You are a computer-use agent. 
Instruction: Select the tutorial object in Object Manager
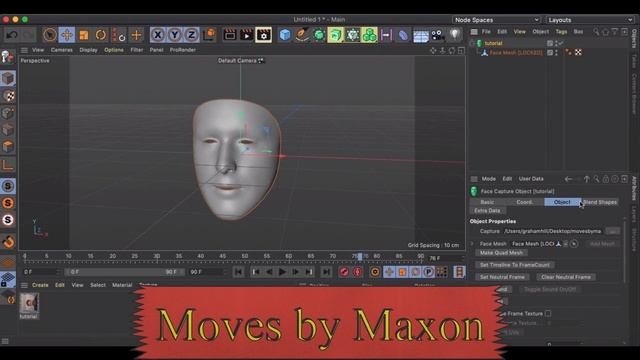pos(493,43)
